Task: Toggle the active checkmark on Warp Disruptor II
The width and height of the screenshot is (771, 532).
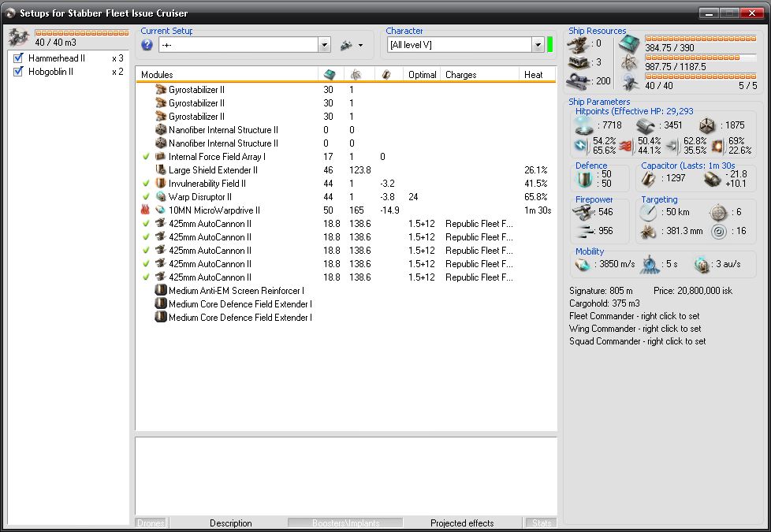Action: (146, 197)
